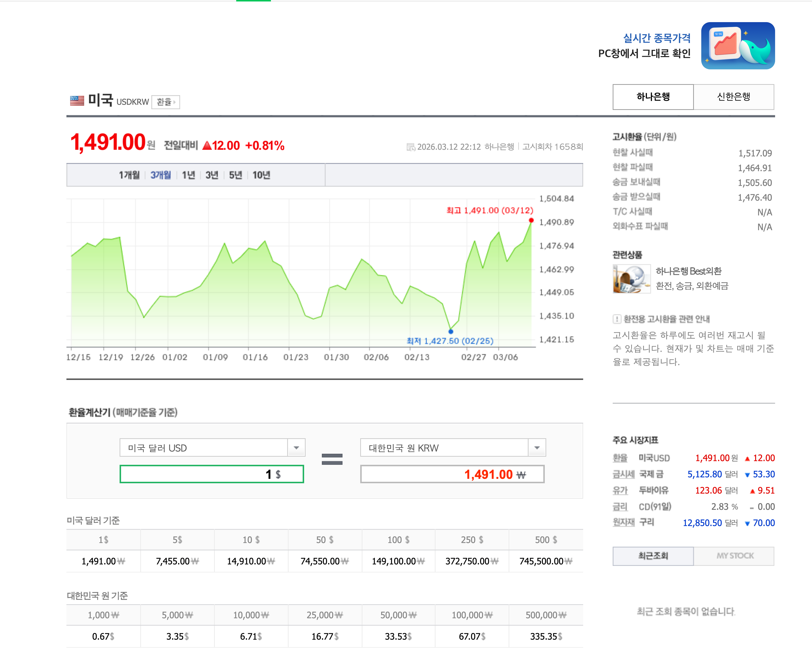
Task: Expand the 환율 selector beside USDKRW
Action: (x=165, y=102)
